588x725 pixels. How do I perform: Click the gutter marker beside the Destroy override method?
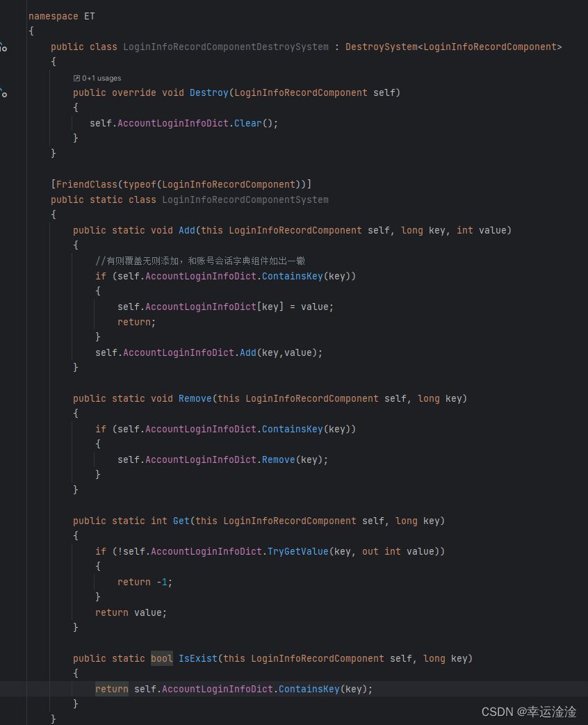pos(3,92)
